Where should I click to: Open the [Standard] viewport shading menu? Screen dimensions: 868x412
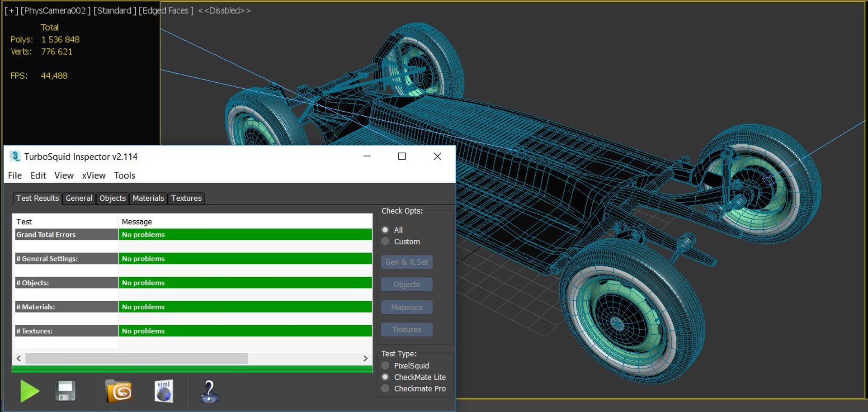tap(115, 10)
